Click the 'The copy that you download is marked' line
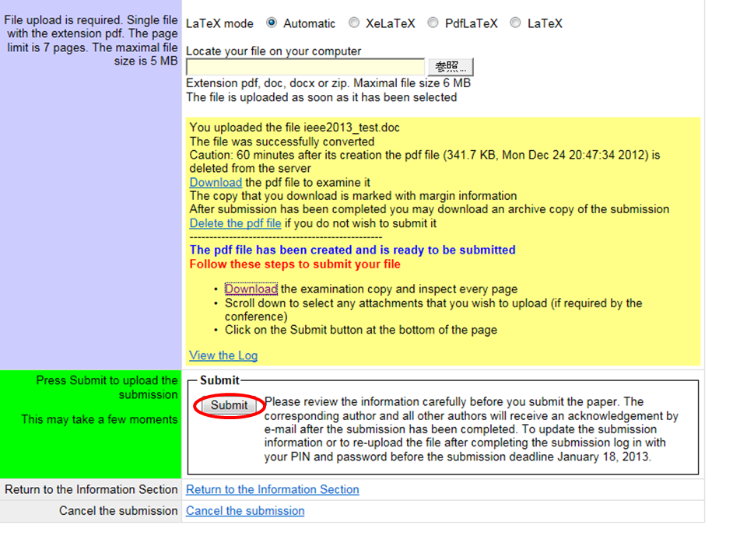Image resolution: width=747 pixels, height=560 pixels. [353, 196]
